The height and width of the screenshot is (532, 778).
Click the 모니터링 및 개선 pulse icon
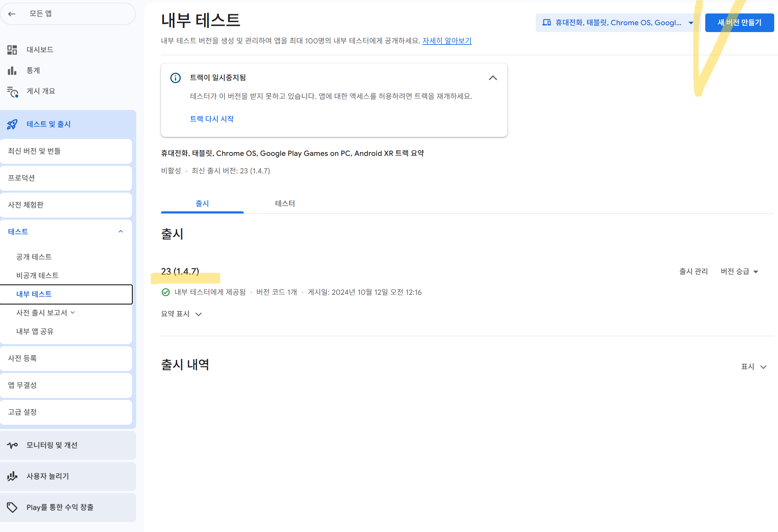(x=12, y=445)
